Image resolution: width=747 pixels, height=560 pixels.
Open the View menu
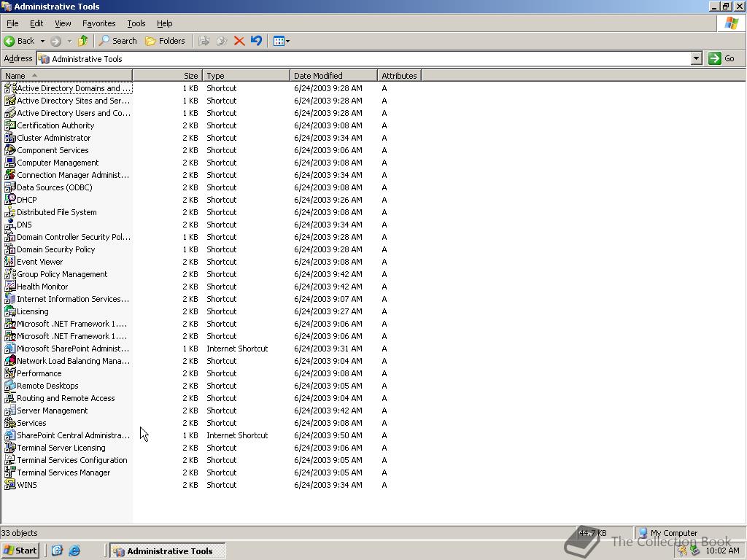click(63, 23)
